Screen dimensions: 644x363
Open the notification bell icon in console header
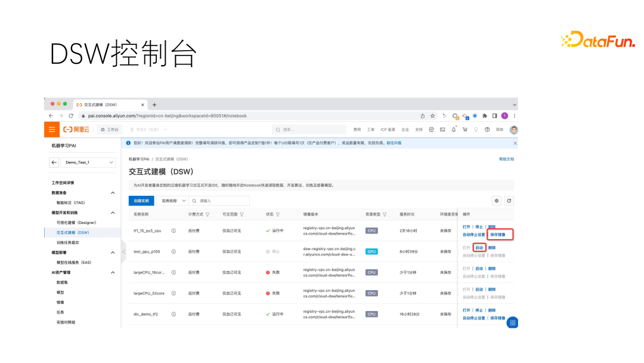click(454, 130)
